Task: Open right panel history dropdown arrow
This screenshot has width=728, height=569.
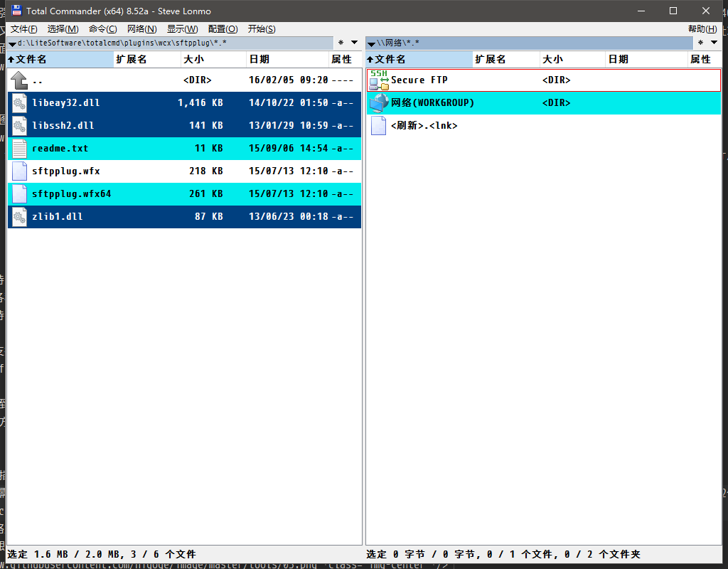Action: [714, 42]
